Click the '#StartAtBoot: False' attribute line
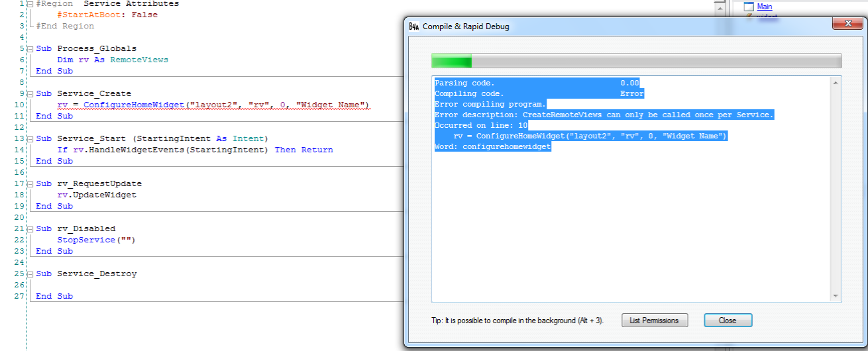This screenshot has width=868, height=351. [107, 15]
